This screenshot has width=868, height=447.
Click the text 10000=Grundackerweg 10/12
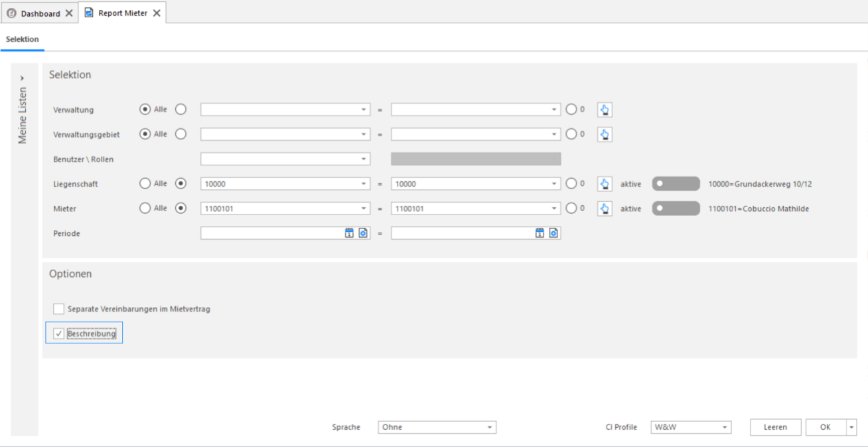tap(761, 184)
